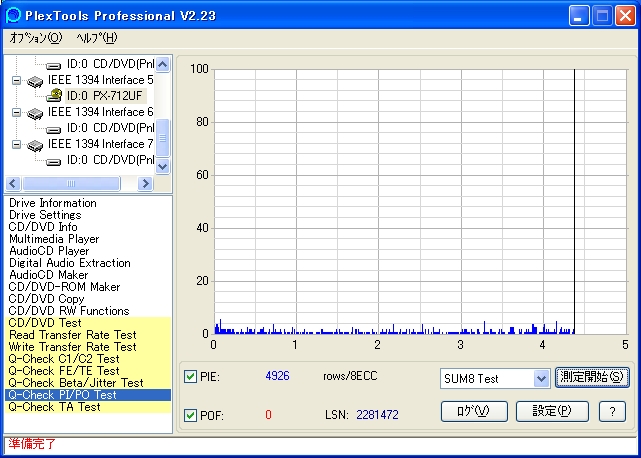Viewport: 641px width, 458px height.
Task: Minimize the PlexTools window
Action: coord(578,16)
